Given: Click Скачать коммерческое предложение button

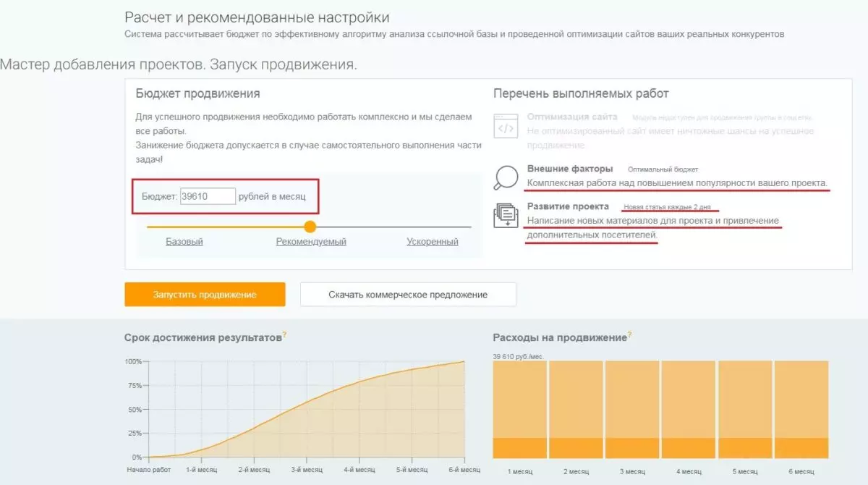Looking at the screenshot, I should [408, 295].
